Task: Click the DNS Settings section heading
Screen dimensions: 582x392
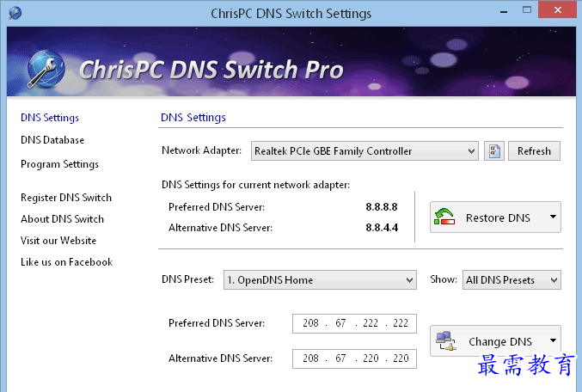Action: [193, 117]
